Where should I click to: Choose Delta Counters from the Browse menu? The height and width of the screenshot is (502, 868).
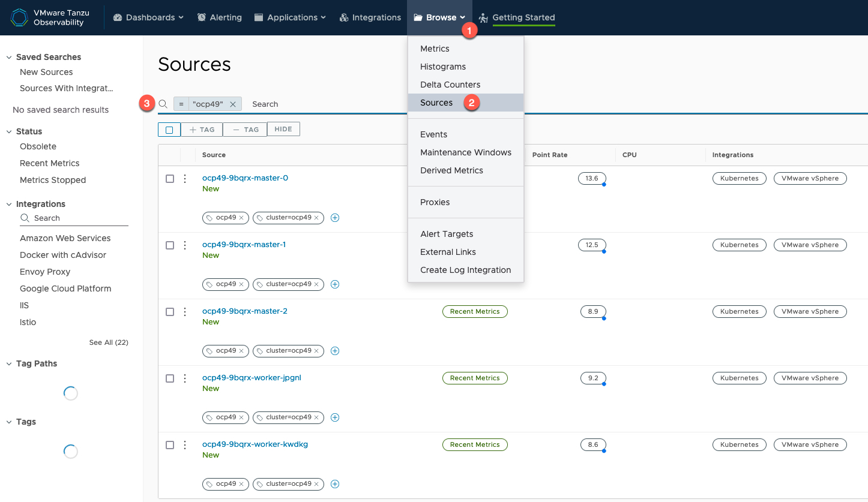(466, 85)
